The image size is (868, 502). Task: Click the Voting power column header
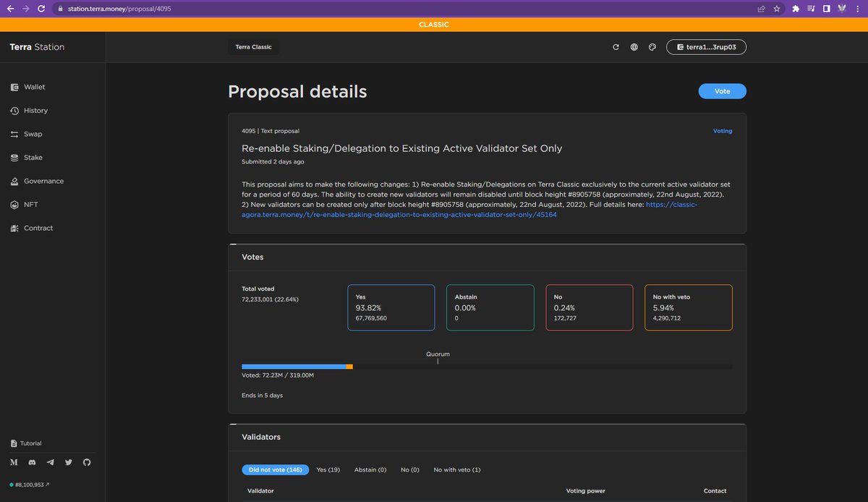pos(586,491)
